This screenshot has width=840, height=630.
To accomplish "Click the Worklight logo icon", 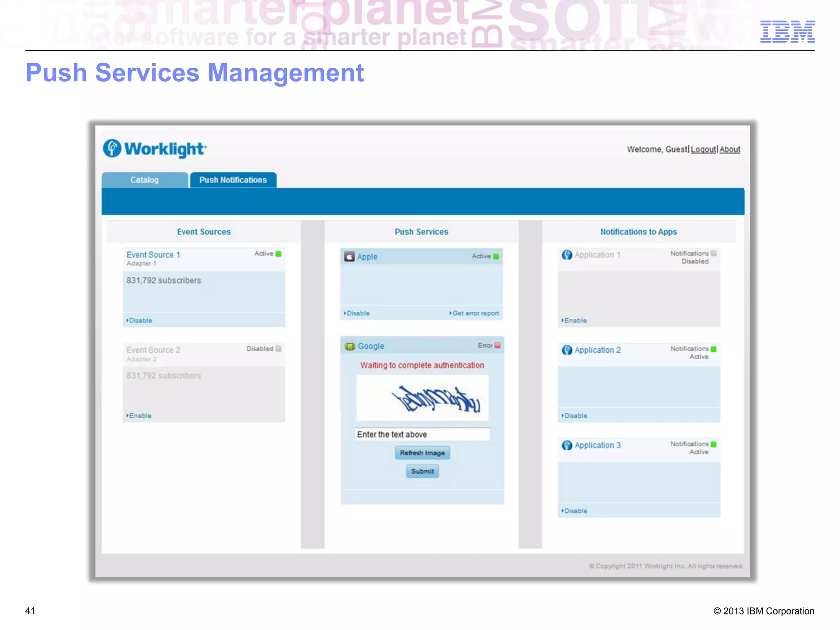I will (x=112, y=148).
